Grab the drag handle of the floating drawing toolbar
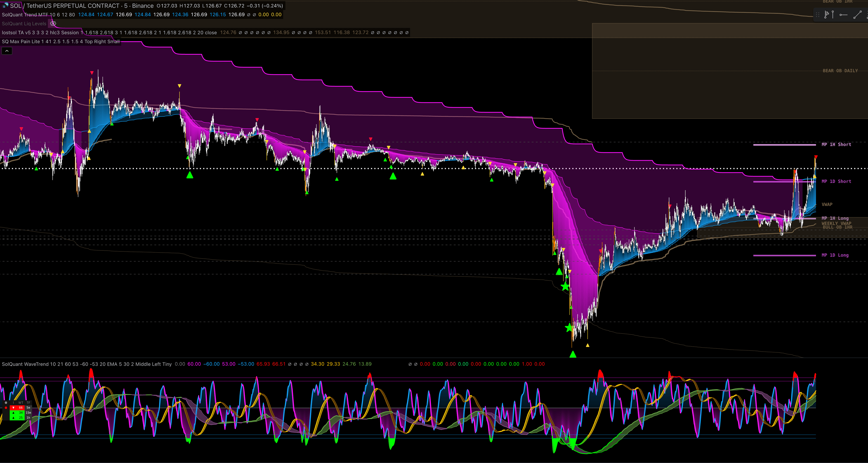 (x=817, y=14)
